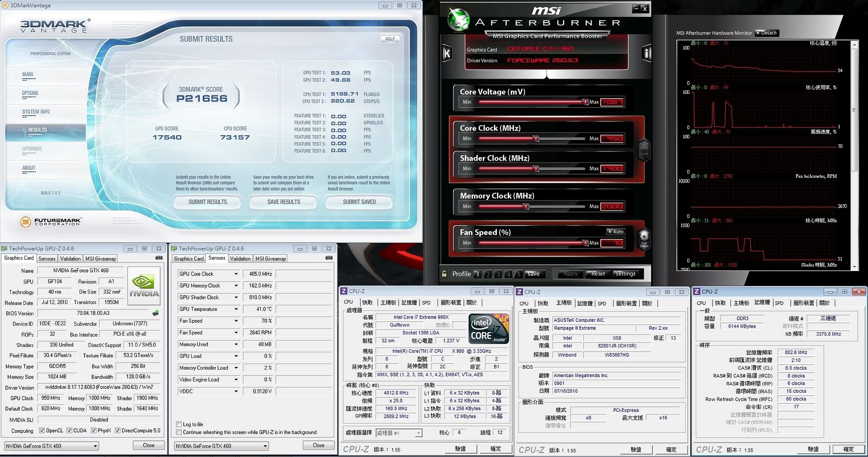
Task: Switch to Sensors tab in left GPU-Z window
Action: [47, 259]
